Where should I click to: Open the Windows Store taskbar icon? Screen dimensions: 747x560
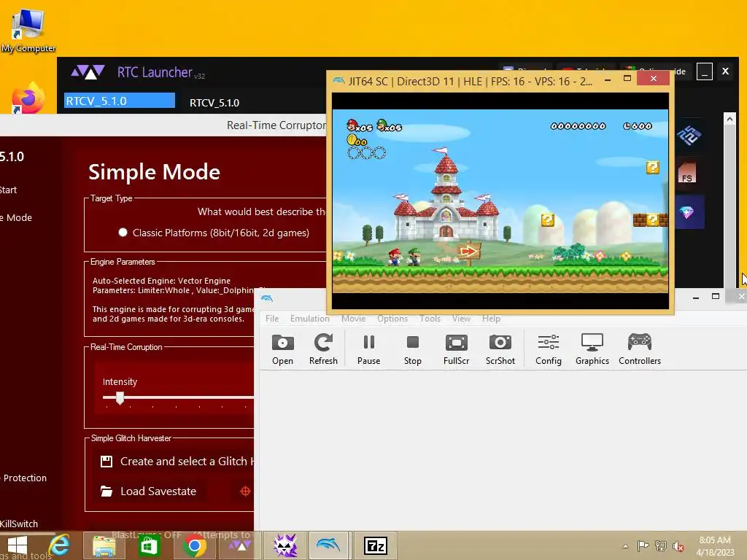tap(148, 545)
